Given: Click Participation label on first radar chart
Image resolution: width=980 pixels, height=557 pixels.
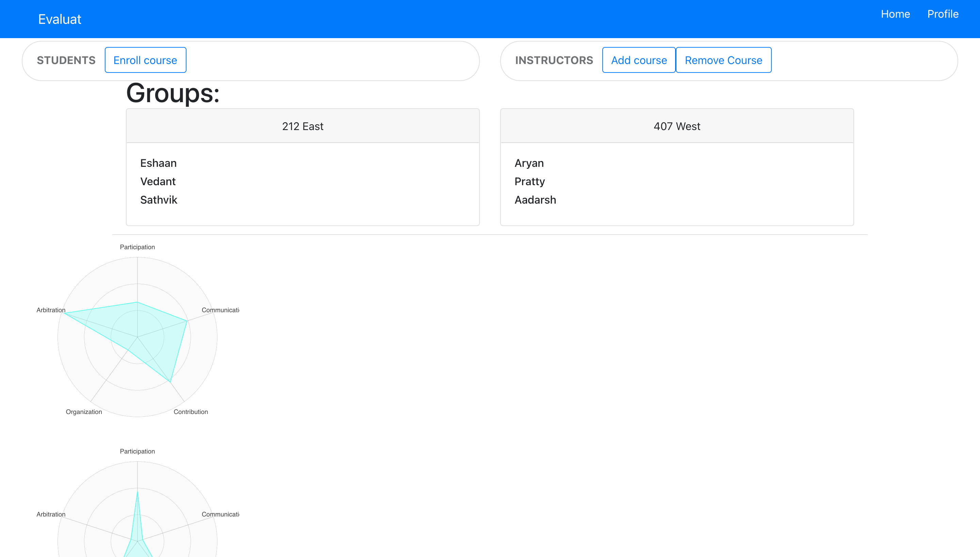Looking at the screenshot, I should coord(137,247).
